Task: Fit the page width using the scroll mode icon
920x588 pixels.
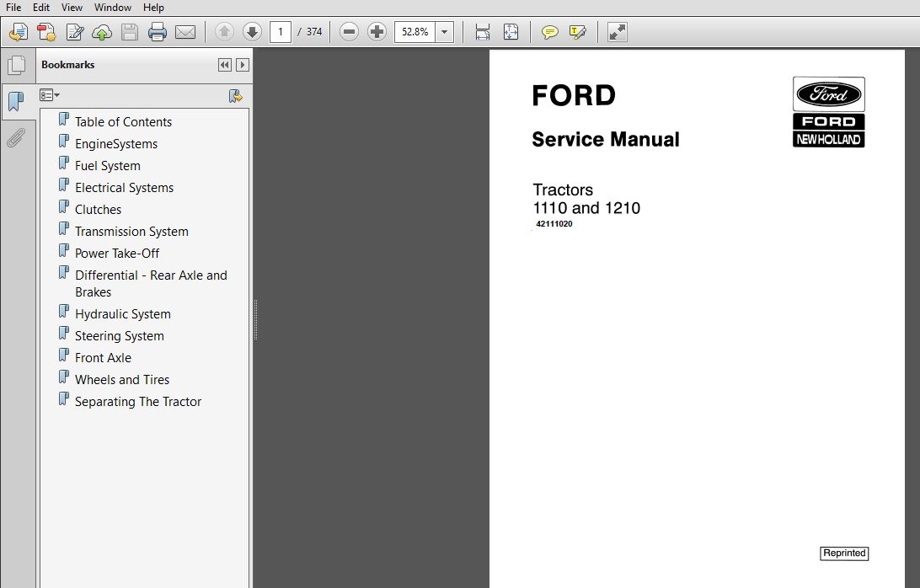Action: (482, 32)
